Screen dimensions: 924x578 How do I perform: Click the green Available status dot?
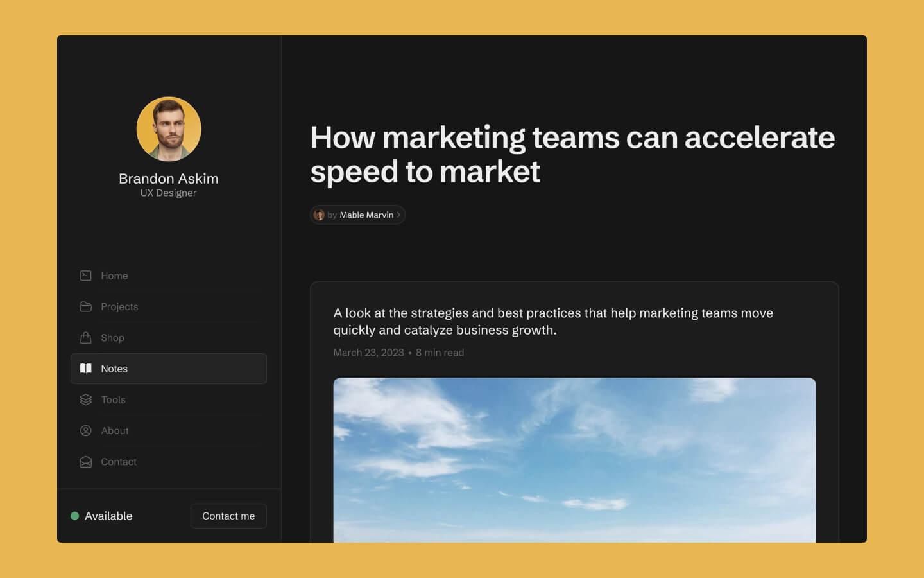pyautogui.click(x=74, y=516)
